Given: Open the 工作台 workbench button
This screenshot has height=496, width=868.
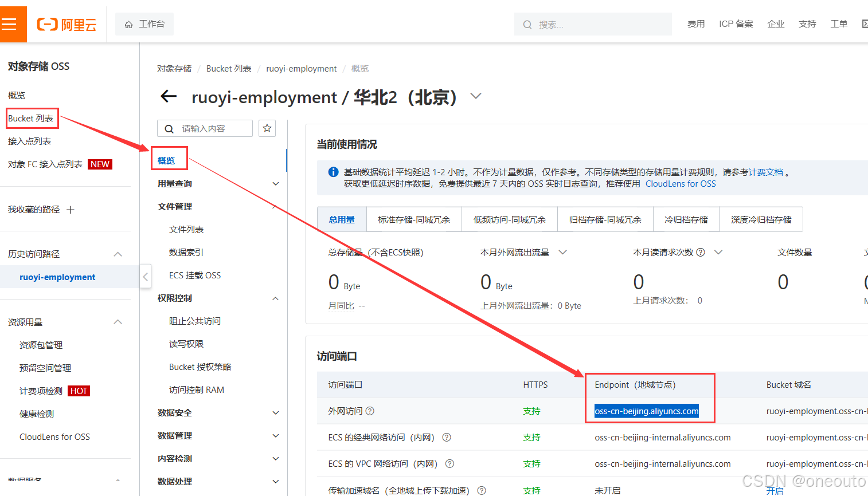Looking at the screenshot, I should pos(144,24).
